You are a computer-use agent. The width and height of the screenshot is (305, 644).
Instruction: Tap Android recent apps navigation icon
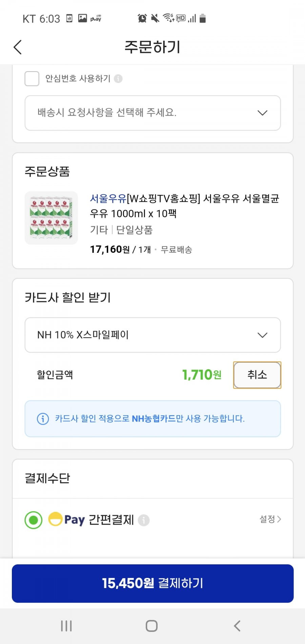(x=66, y=626)
